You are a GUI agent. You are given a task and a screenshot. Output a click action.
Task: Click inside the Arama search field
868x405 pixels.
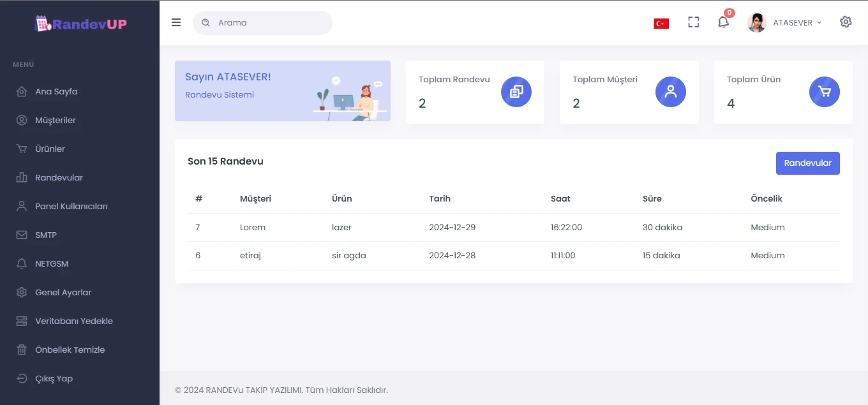[268, 22]
